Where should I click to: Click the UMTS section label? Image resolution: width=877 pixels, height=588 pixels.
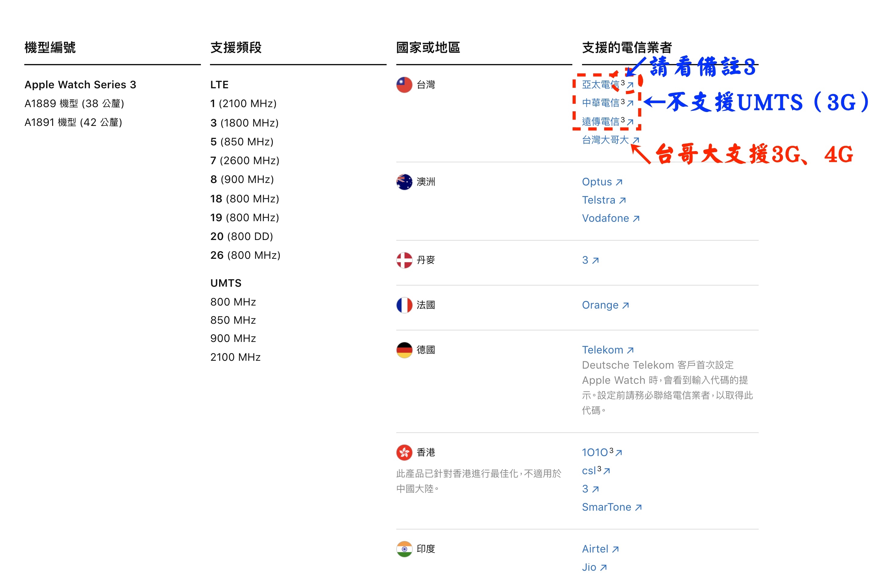point(226,283)
